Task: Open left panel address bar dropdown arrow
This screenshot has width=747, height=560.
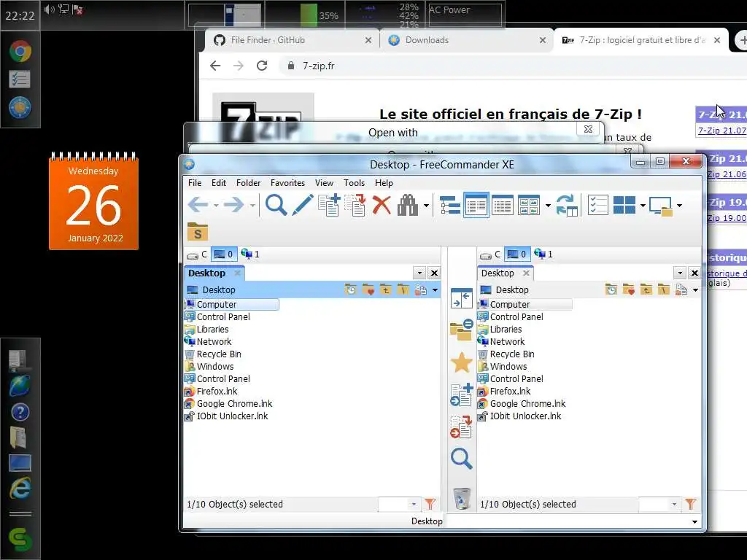Action: click(x=435, y=290)
